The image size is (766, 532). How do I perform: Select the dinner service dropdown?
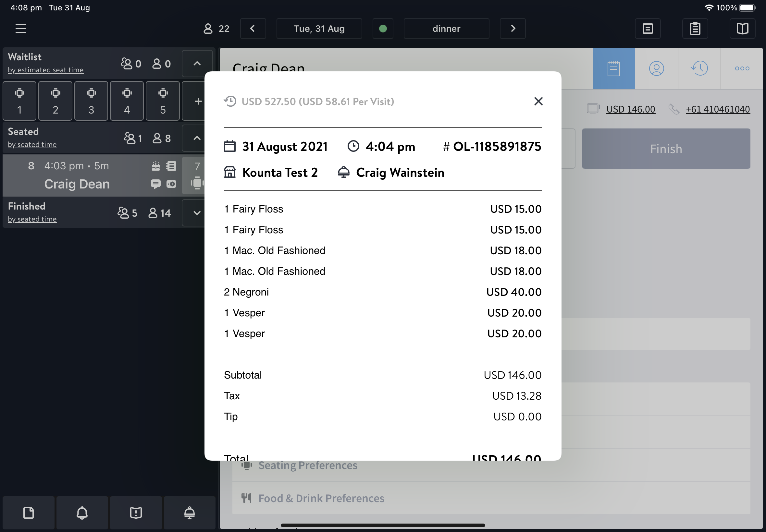tap(446, 29)
